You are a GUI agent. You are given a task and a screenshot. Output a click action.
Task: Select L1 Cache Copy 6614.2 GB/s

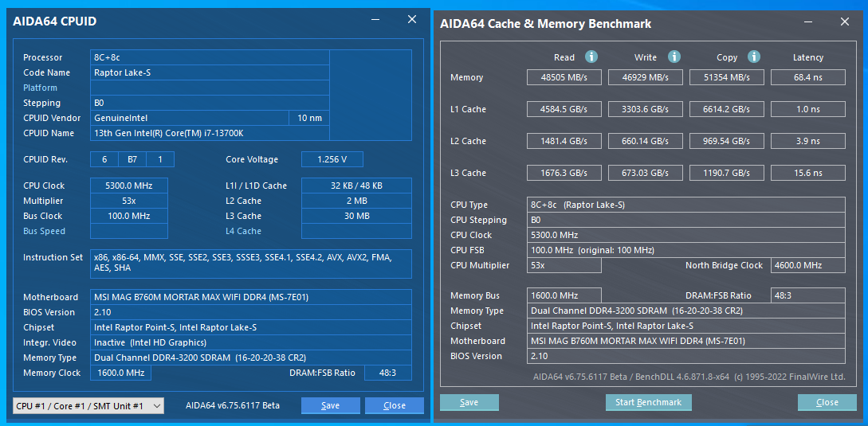[727, 109]
